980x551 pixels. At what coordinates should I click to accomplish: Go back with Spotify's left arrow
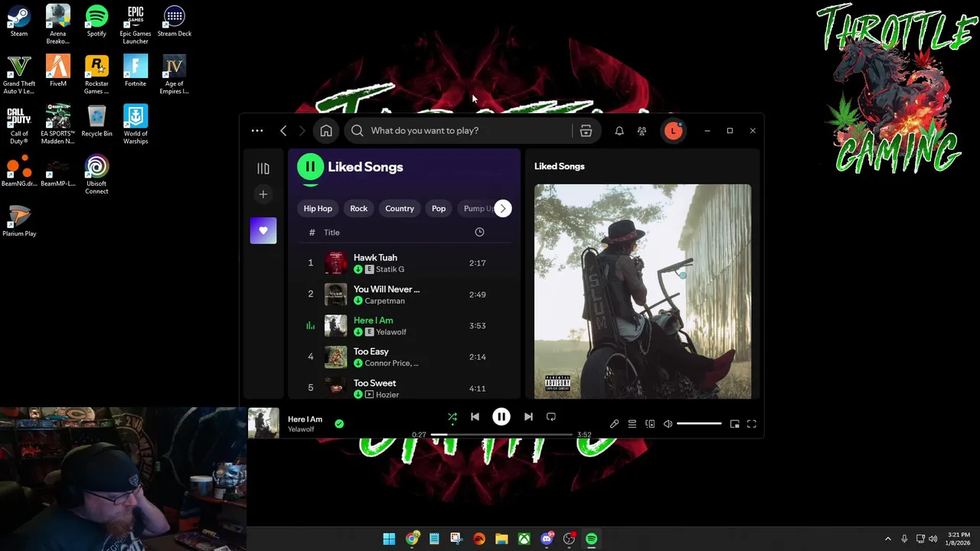point(283,131)
